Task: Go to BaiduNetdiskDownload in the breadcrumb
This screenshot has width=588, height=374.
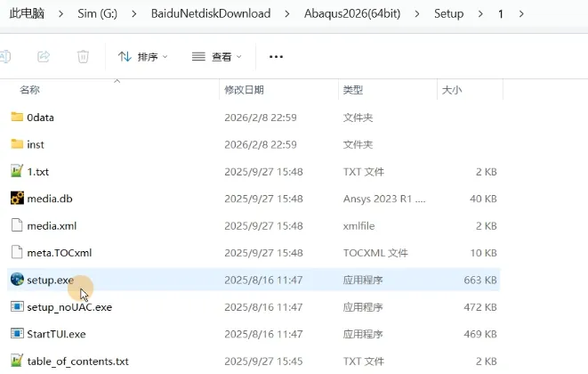Action: point(211,13)
